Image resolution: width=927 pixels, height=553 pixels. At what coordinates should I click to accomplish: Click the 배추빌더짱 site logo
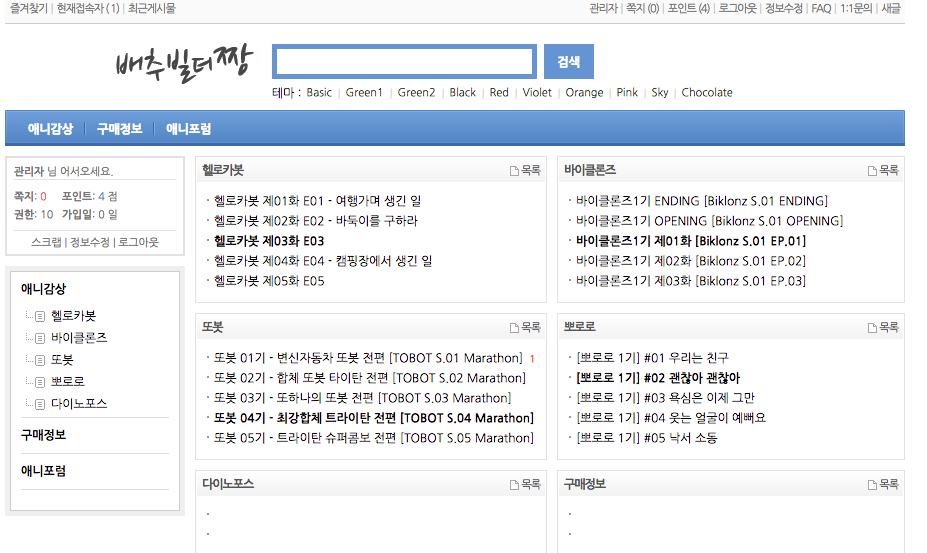pos(184,62)
